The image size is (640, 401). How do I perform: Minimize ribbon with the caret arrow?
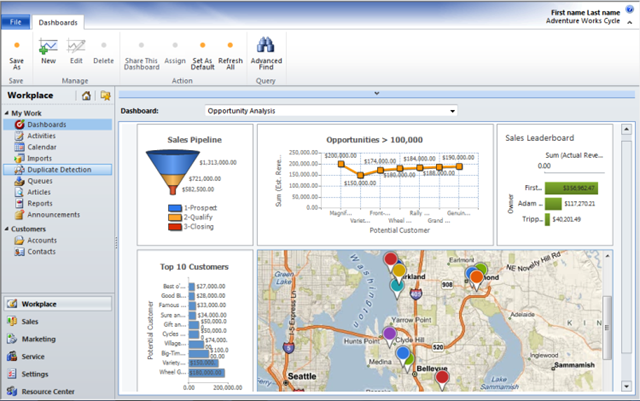(630, 22)
